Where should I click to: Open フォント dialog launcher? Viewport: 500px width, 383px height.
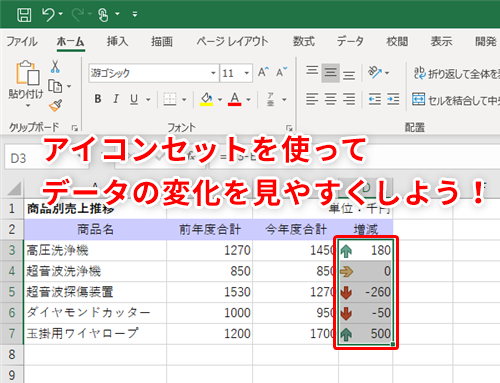[x=289, y=128]
